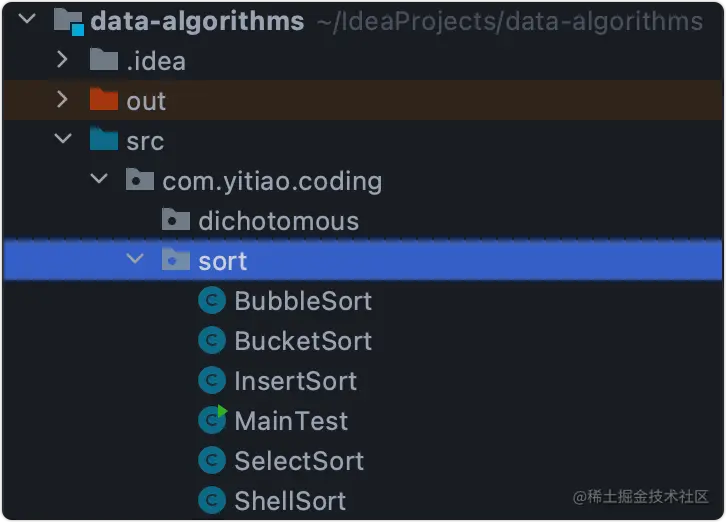Select the dichotomous package name
Image resolution: width=726 pixels, height=522 pixels.
tap(278, 221)
